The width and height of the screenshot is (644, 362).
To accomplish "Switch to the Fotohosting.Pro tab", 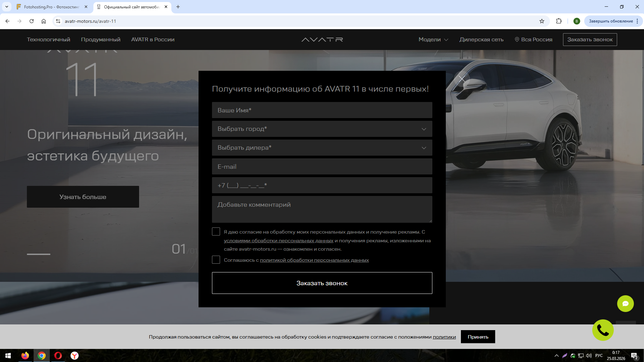I will click(x=52, y=7).
